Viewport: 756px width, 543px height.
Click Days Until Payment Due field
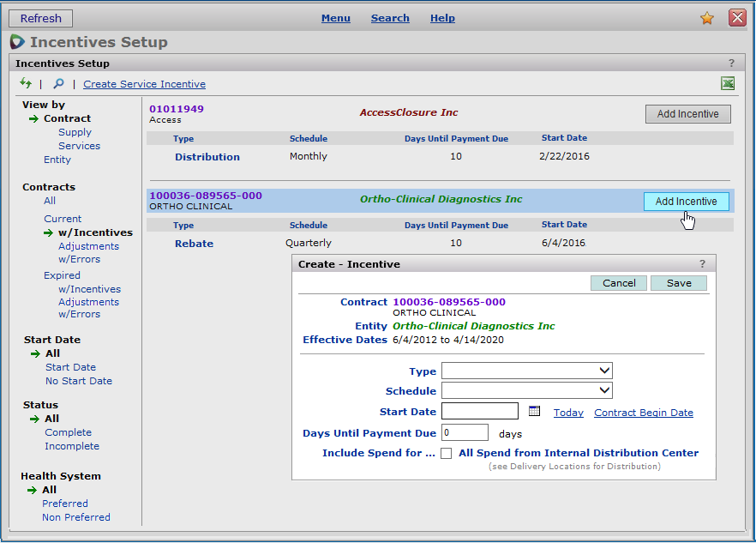[464, 433]
